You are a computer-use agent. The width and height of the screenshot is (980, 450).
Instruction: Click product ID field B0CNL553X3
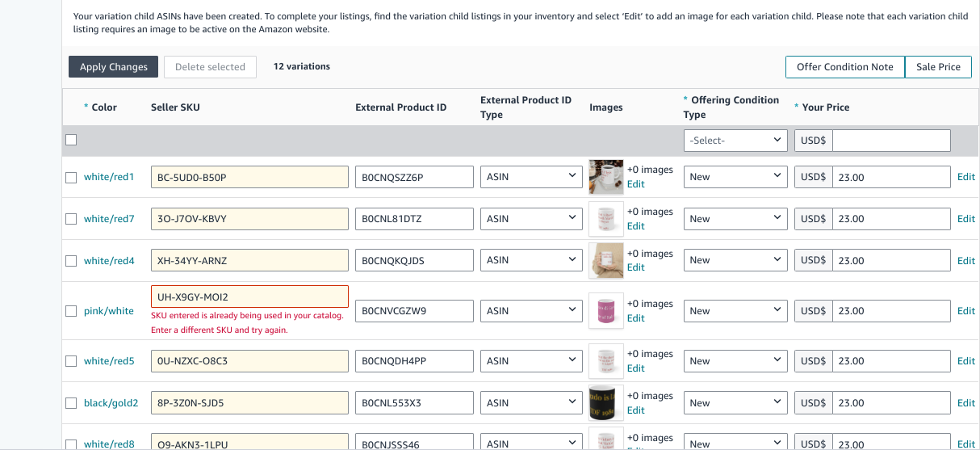[x=414, y=403]
